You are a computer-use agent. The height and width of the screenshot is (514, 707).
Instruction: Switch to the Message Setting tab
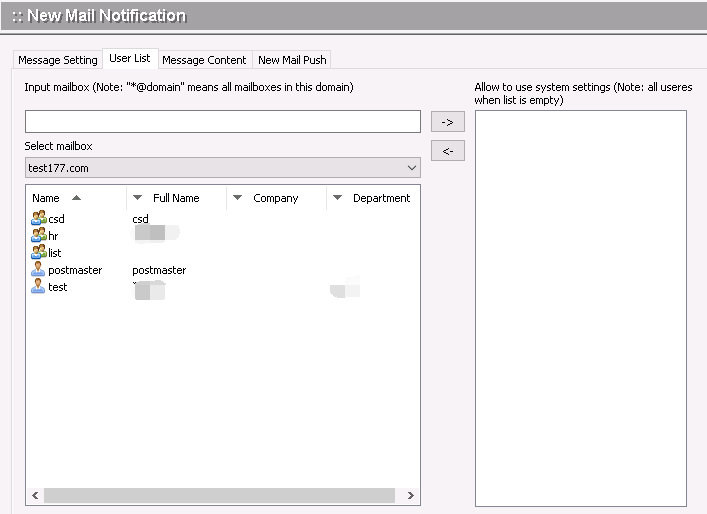(x=58, y=60)
